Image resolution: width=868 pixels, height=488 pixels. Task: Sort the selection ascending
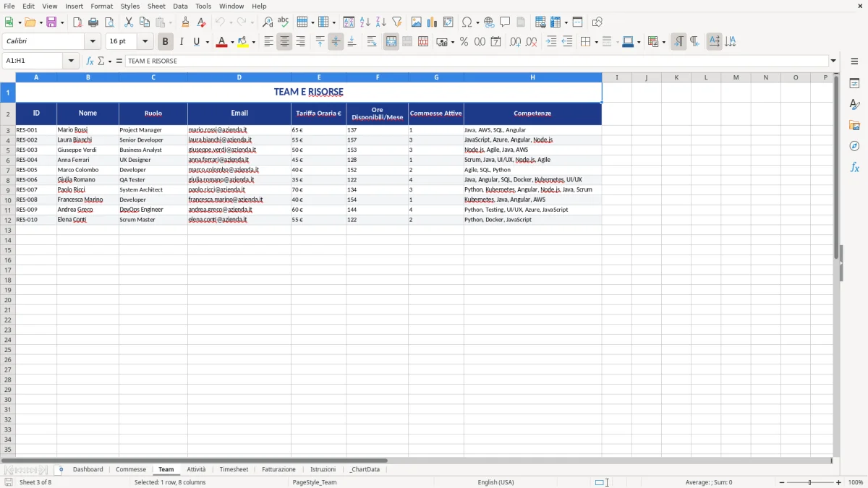[365, 22]
